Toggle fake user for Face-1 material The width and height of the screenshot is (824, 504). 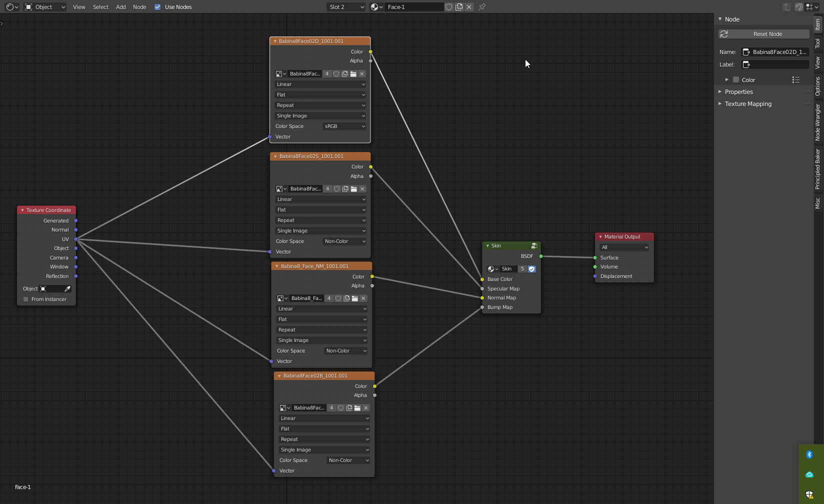(449, 7)
